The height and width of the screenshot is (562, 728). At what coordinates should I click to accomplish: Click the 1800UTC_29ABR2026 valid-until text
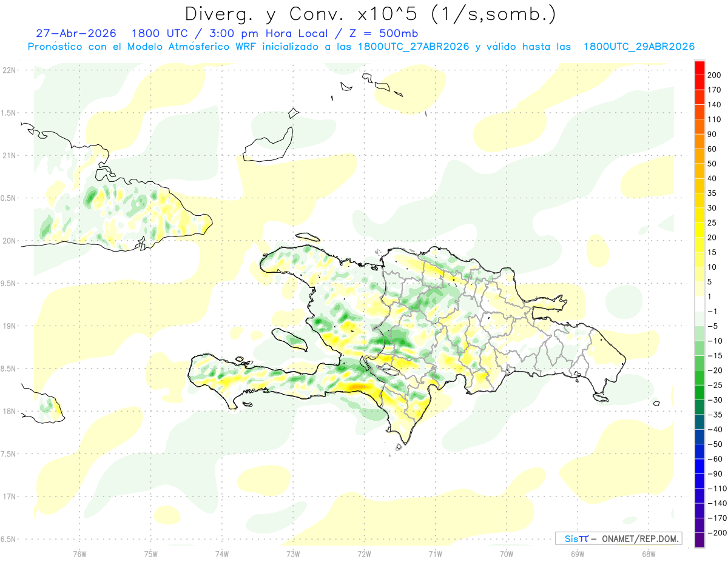639,47
